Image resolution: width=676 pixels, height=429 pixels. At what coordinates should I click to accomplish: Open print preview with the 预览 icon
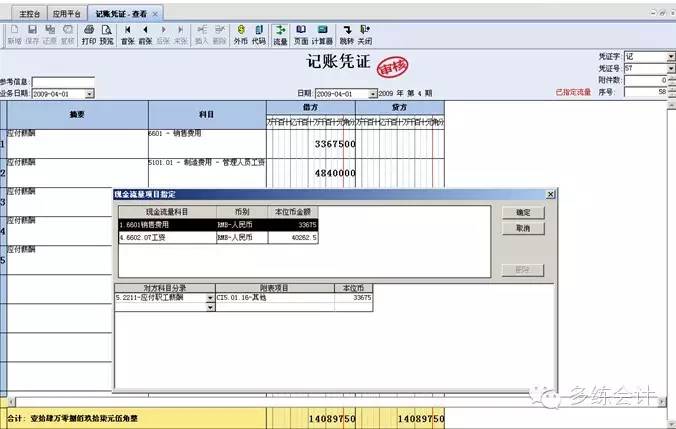coord(106,34)
